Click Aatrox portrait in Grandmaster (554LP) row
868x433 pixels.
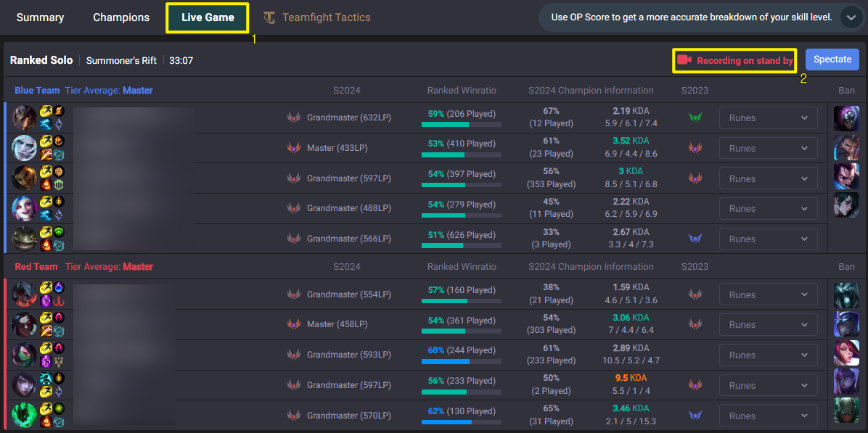click(x=25, y=294)
